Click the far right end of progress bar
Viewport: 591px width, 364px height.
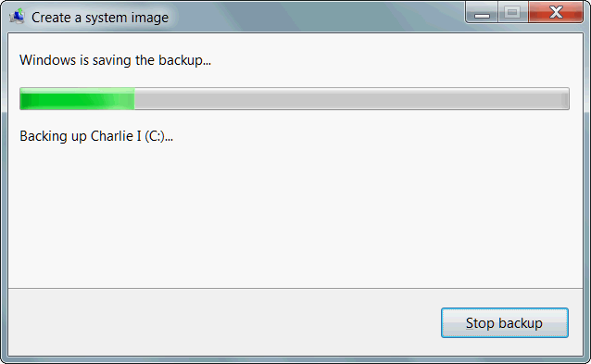click(x=565, y=99)
